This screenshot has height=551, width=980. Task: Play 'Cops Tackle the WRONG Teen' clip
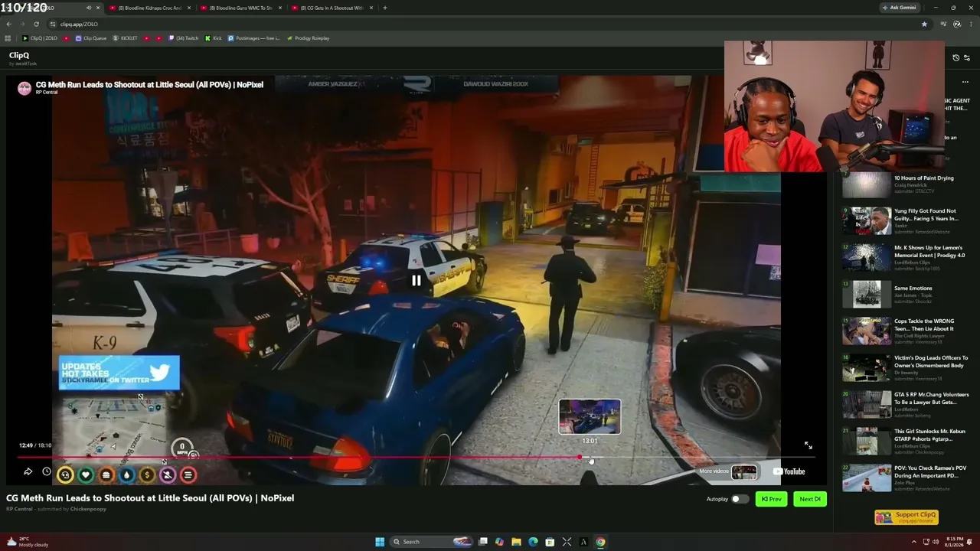click(866, 331)
